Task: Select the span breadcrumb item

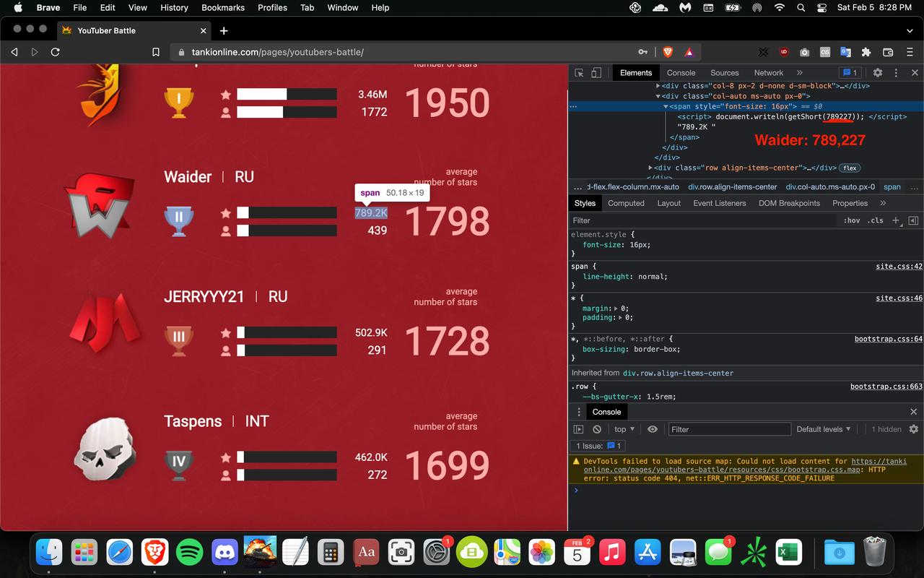Action: click(x=892, y=186)
